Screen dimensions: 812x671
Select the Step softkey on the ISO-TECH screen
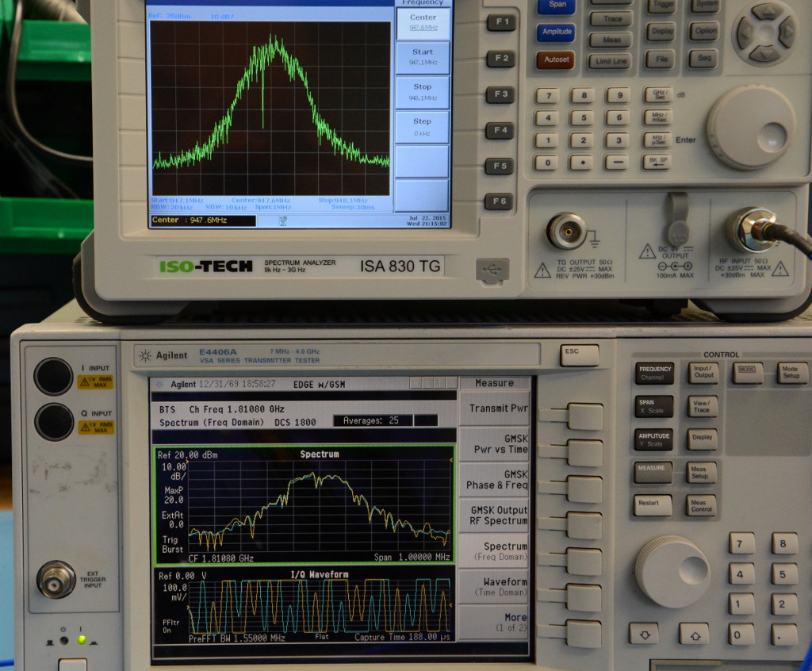[422, 127]
